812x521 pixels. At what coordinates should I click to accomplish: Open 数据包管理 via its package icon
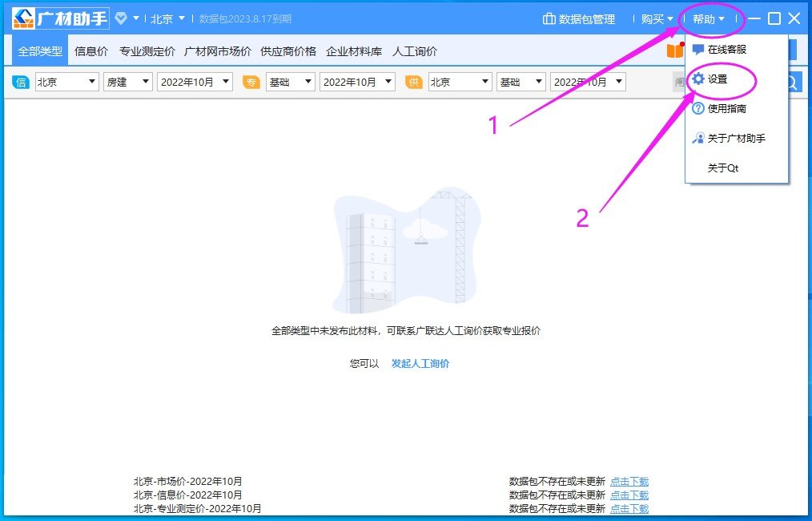pos(549,18)
